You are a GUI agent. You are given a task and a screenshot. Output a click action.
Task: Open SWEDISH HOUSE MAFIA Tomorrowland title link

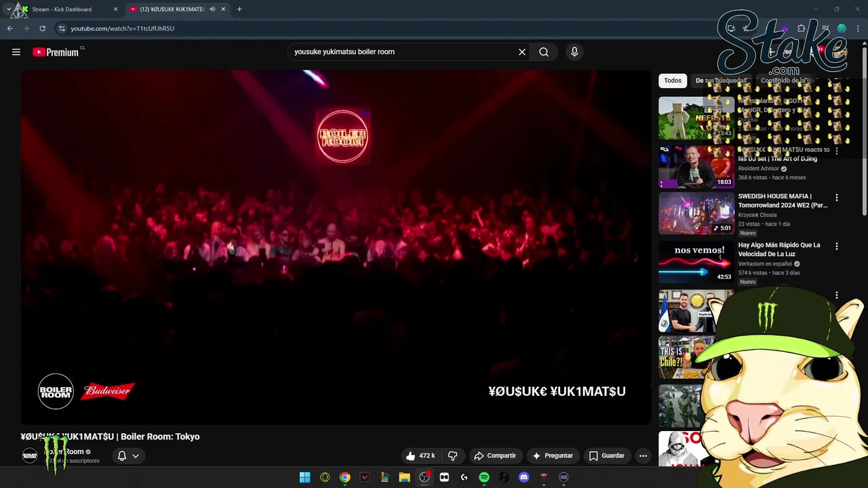783,201
